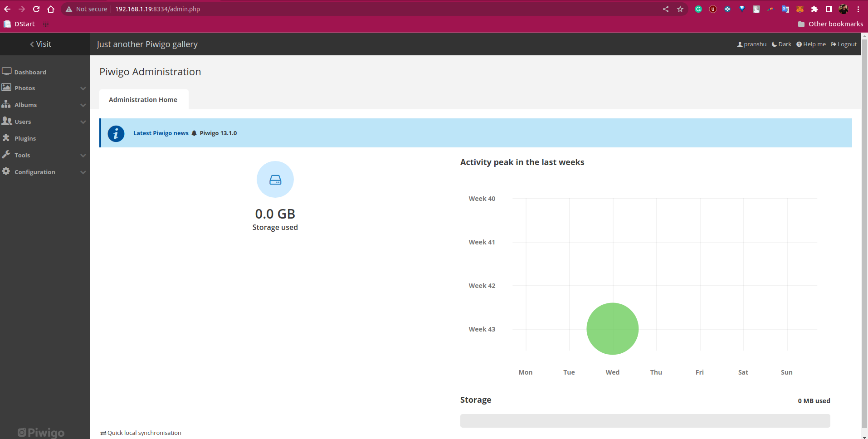Click Quick local synchronisation link
Viewport: 868px width, 439px height.
(x=141, y=433)
